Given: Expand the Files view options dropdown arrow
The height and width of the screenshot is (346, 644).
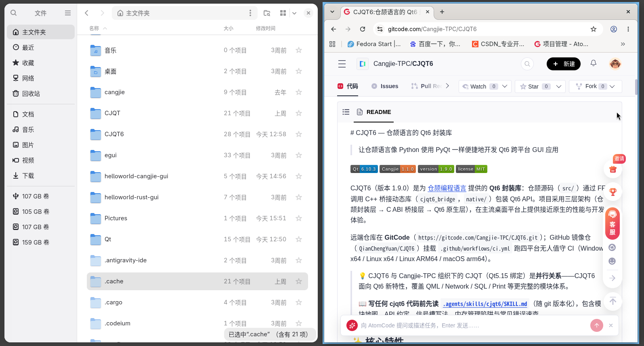Looking at the screenshot, I should (x=294, y=13).
